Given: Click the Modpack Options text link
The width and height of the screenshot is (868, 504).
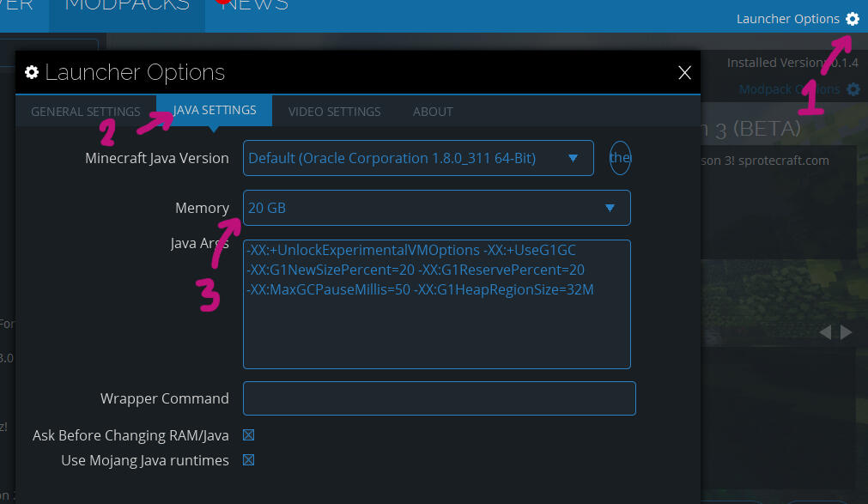Looking at the screenshot, I should 789,89.
